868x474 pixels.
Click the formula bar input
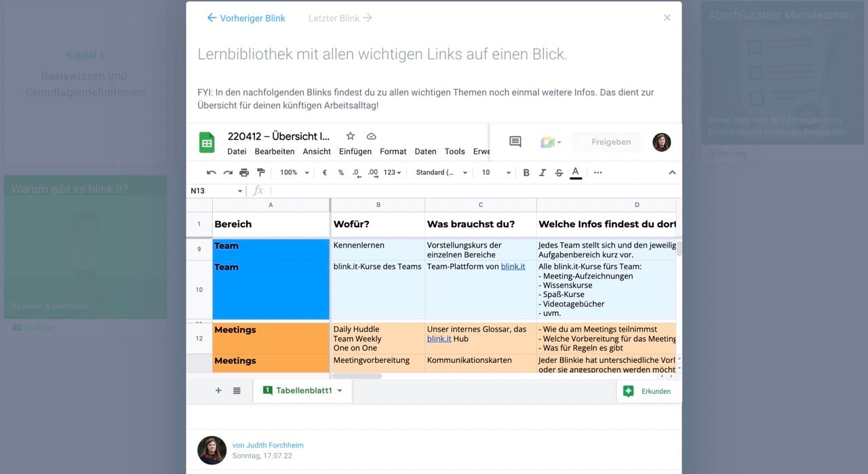click(475, 191)
